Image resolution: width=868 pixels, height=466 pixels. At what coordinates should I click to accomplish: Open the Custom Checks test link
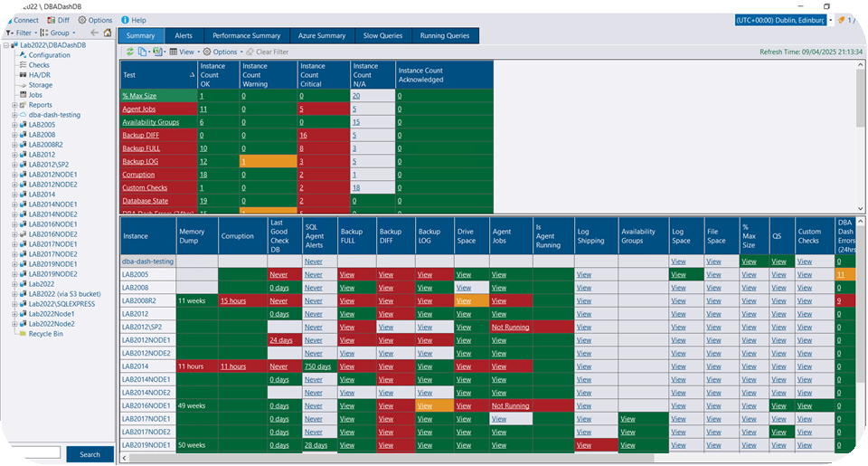(145, 188)
